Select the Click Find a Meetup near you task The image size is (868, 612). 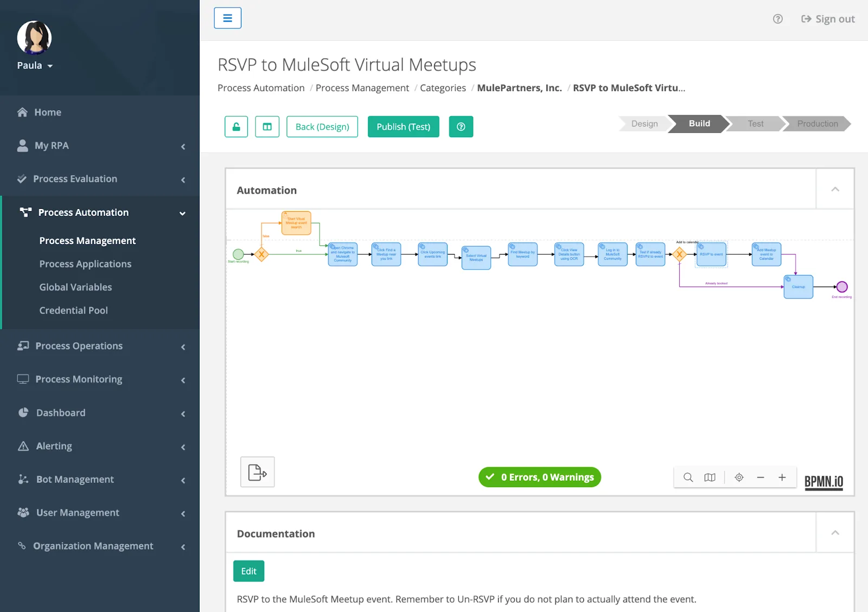[386, 254]
